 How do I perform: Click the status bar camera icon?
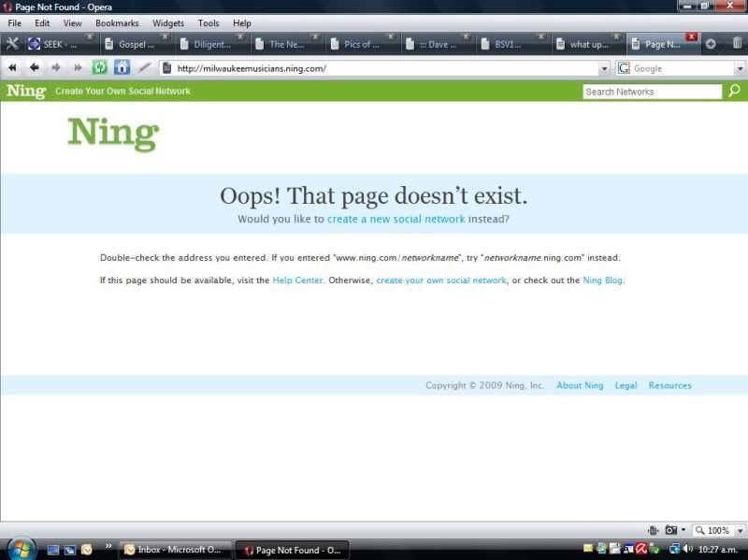coord(670,530)
